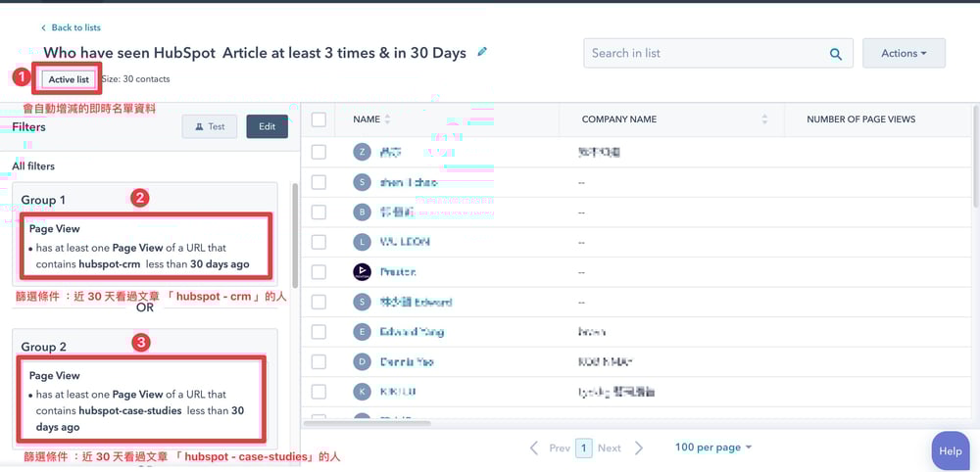Open the Help widget button
The image size is (980, 472).
950,450
